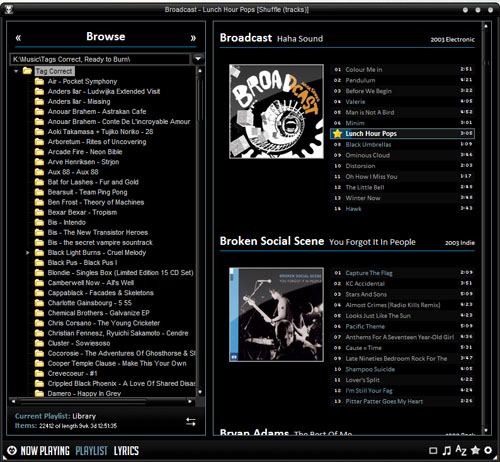Expand the Black Light Burns - Cruel Melody folder
The image size is (500, 462).
(28, 253)
